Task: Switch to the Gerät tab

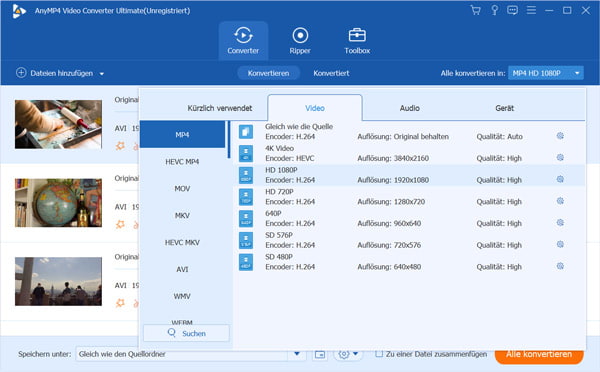Action: (x=504, y=108)
